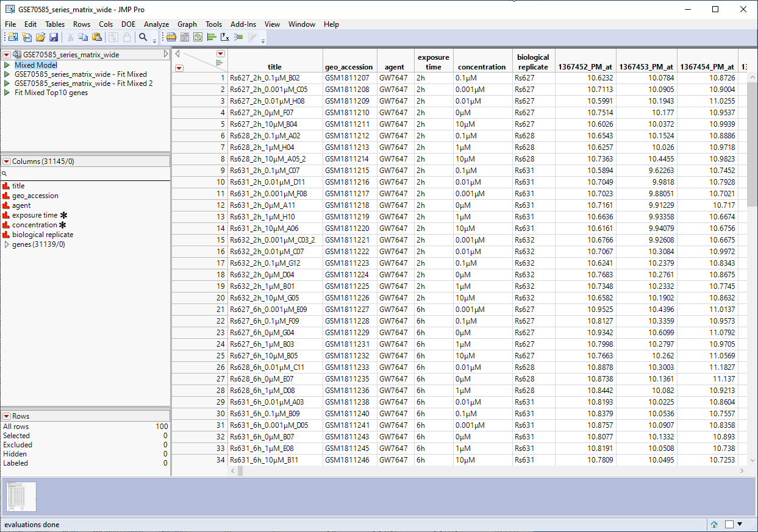Select the Fit Mixed Top10 genes script
The image size is (758, 532).
[x=51, y=93]
